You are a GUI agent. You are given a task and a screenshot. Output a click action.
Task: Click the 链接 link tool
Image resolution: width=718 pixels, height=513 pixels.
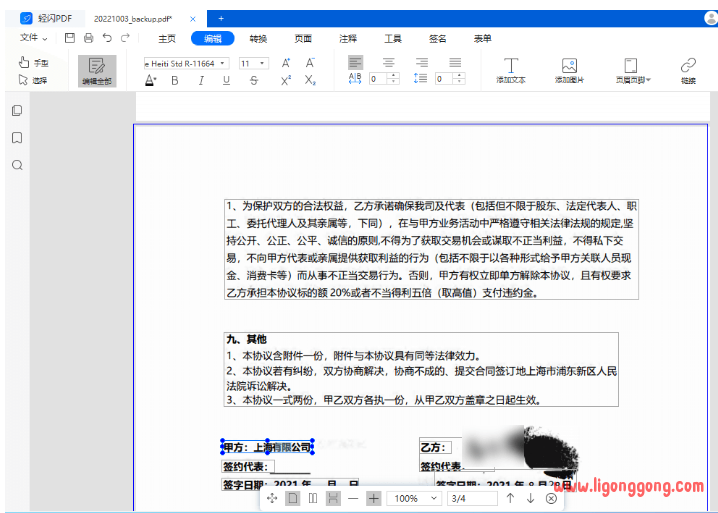click(x=688, y=71)
